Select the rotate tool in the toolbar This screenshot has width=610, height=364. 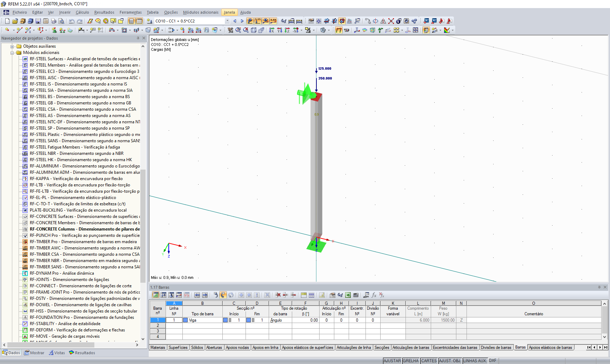coord(376,21)
